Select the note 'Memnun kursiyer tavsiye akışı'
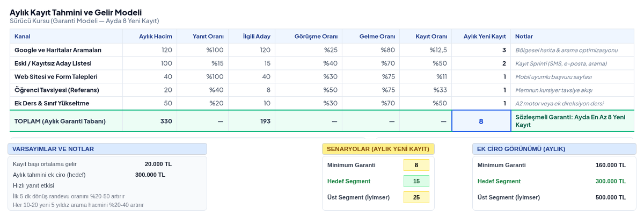This screenshot has width=644, height=215. [554, 90]
